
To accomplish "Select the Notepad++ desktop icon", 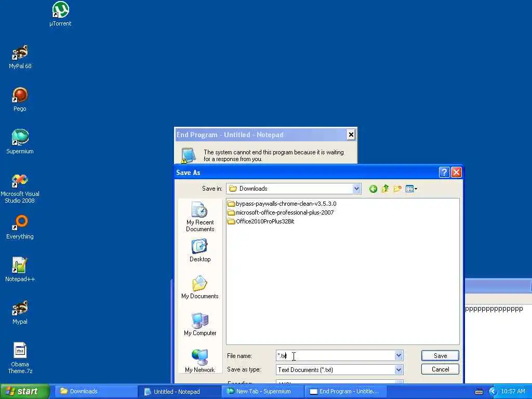I will pos(20,270).
